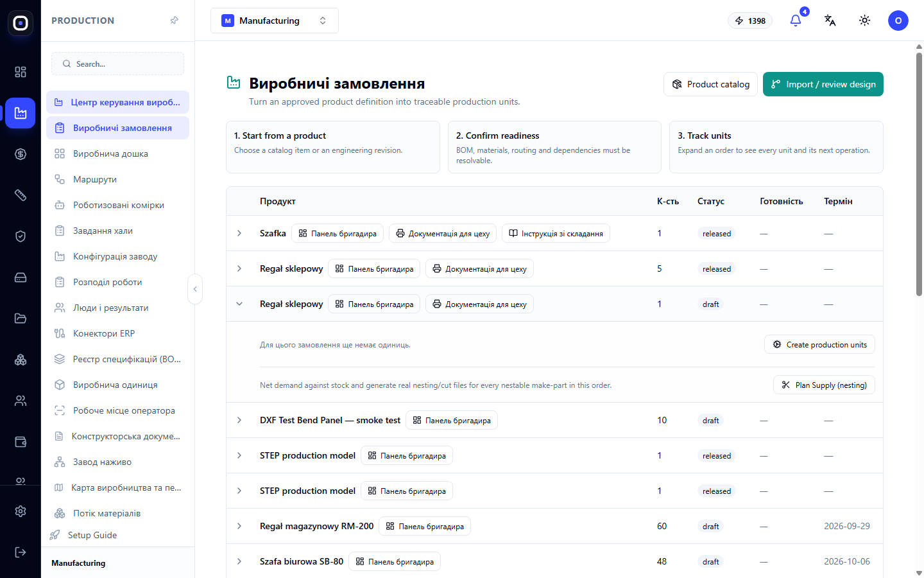Open Роботизовані комірки in sidebar
Viewport: 924px width, 578px height.
117,205
